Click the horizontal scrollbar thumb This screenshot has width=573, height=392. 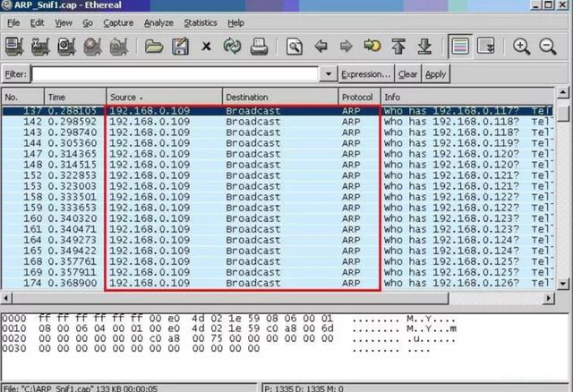[x=230, y=298]
